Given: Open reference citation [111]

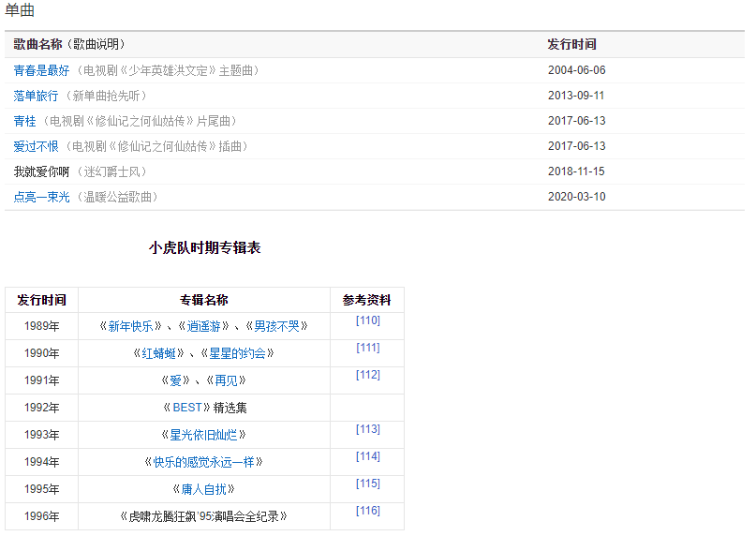Looking at the screenshot, I should pyautogui.click(x=368, y=348).
